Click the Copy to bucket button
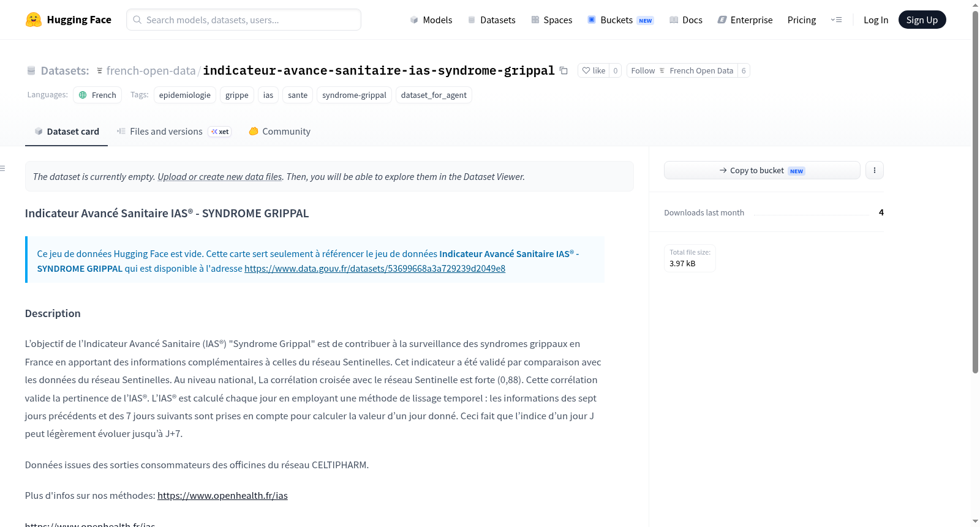 762,170
